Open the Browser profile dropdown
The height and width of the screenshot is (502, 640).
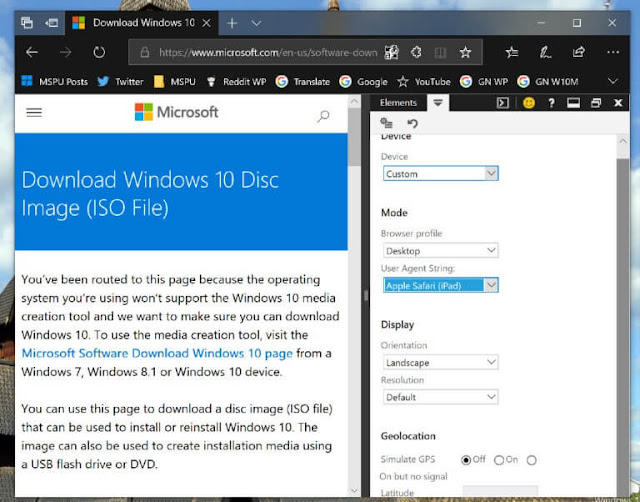pyautogui.click(x=441, y=251)
